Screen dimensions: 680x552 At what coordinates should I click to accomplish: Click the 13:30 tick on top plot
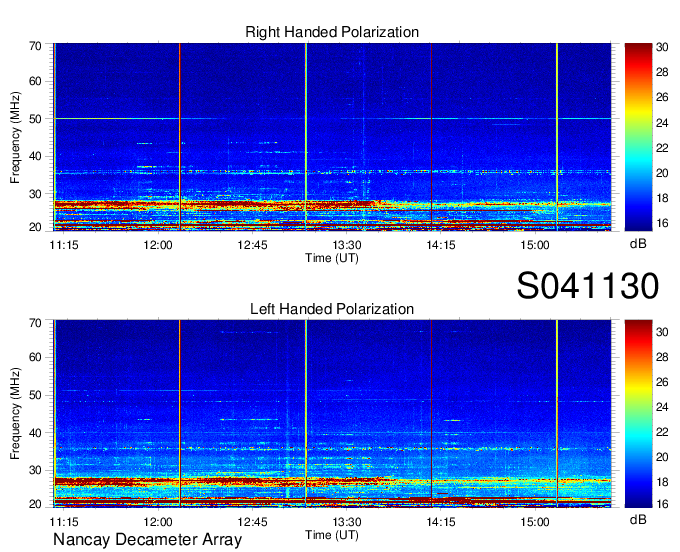click(347, 245)
